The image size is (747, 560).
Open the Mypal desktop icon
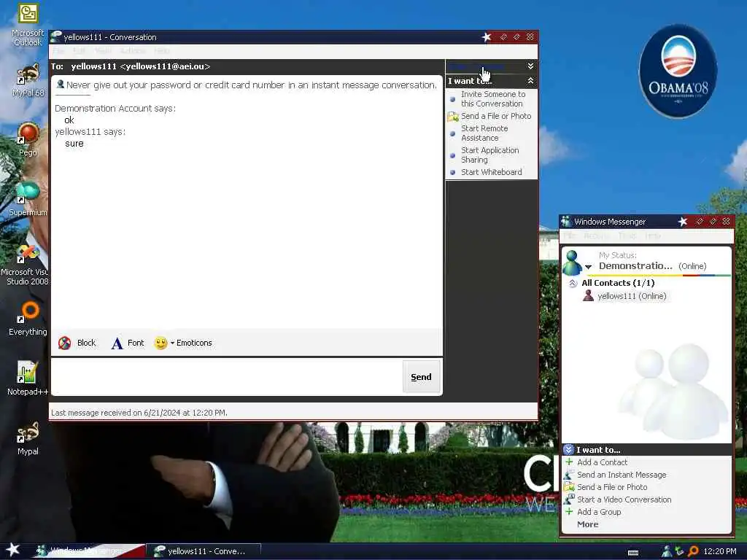click(x=28, y=438)
